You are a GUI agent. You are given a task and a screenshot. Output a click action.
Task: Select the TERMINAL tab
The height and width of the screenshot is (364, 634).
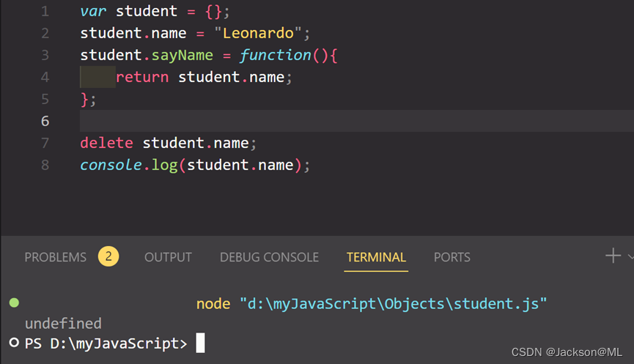point(376,257)
